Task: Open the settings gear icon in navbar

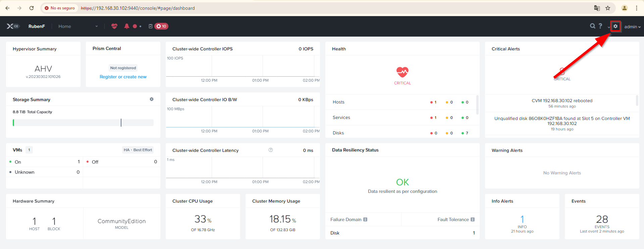Action: click(x=615, y=26)
